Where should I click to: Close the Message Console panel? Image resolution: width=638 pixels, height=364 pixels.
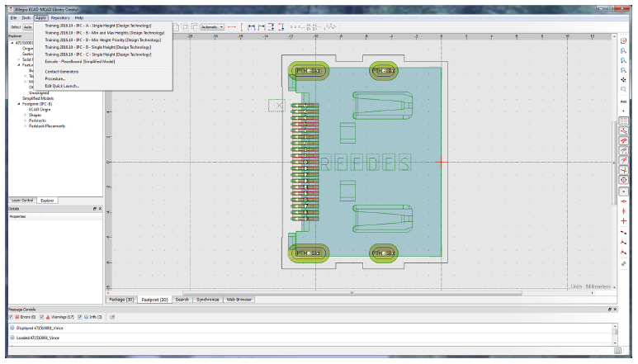[x=614, y=308]
